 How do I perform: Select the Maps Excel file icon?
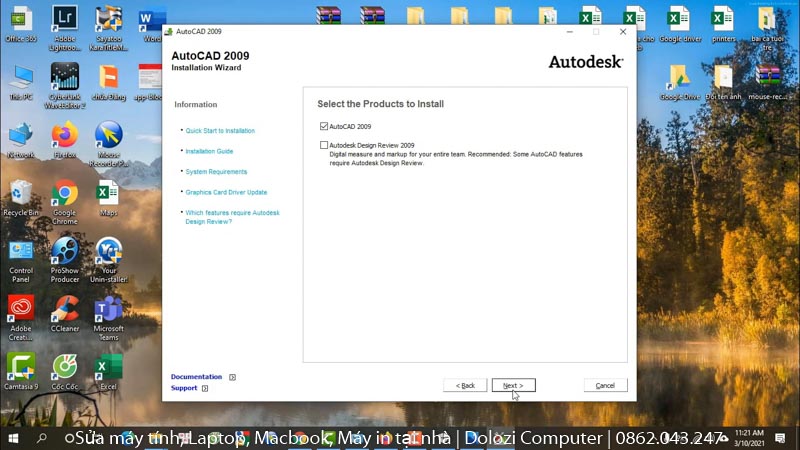[x=109, y=198]
